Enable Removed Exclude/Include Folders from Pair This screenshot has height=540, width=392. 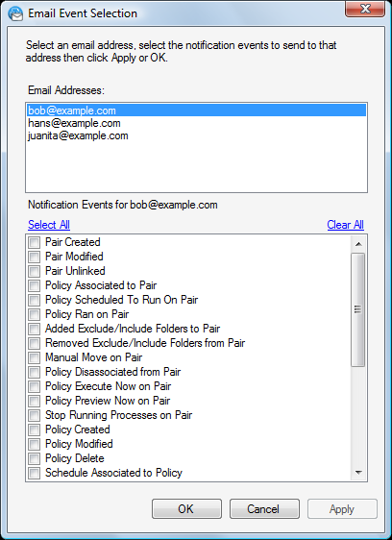point(34,343)
